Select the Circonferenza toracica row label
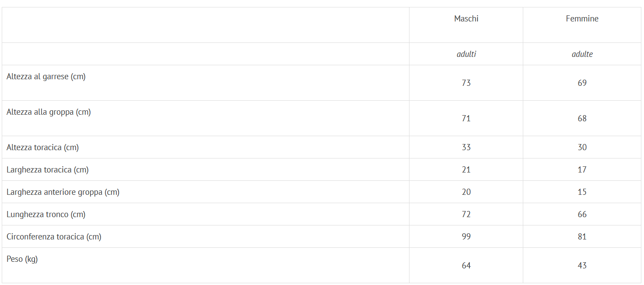Image resolution: width=644 pixels, height=285 pixels. [54, 237]
